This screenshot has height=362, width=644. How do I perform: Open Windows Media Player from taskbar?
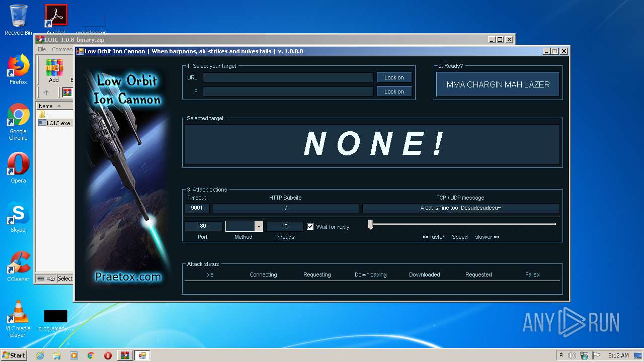[x=74, y=355]
